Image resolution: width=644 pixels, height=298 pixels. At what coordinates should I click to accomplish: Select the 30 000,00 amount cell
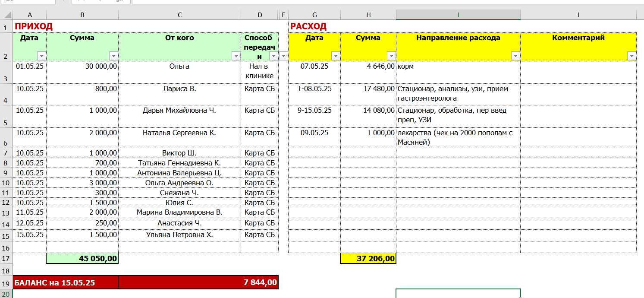click(x=82, y=72)
